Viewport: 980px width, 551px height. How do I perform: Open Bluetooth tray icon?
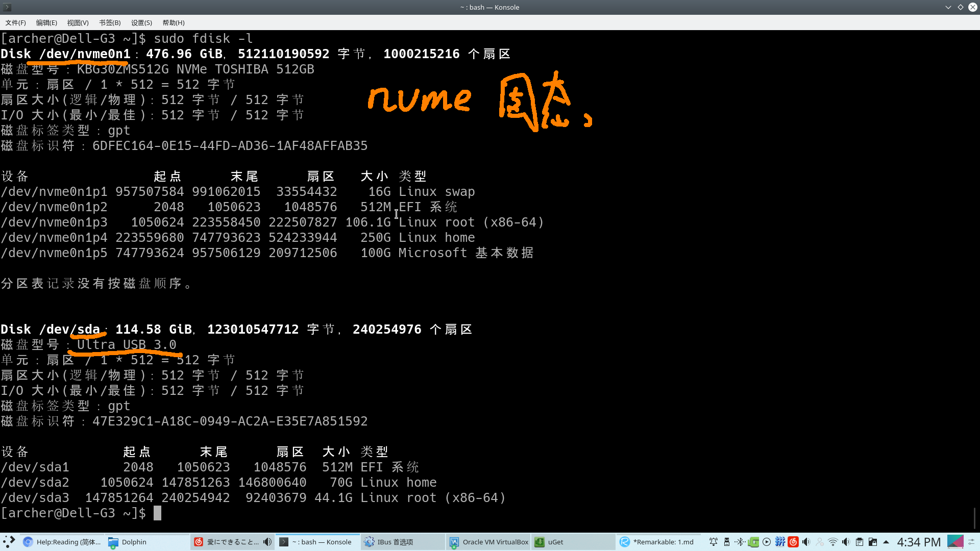tap(740, 542)
